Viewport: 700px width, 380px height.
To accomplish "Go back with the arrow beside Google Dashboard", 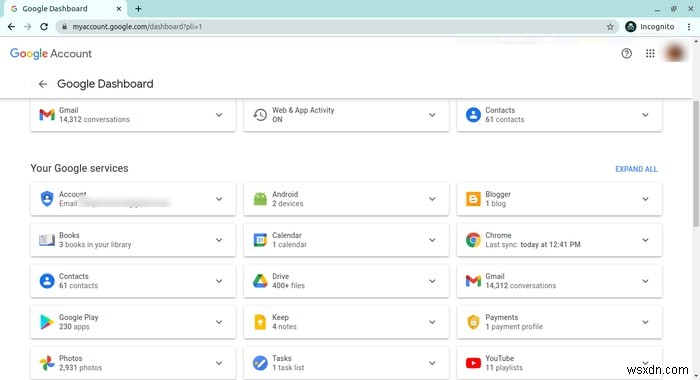I will (x=42, y=84).
